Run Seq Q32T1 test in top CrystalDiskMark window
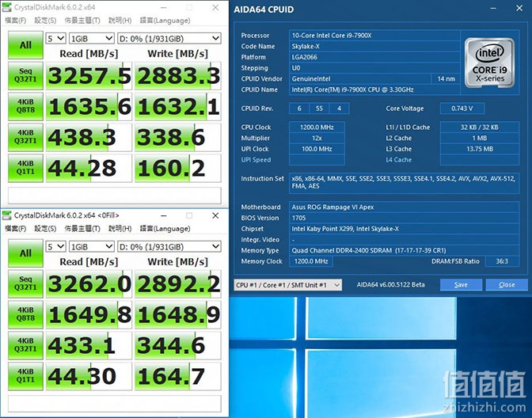 [x=25, y=75]
